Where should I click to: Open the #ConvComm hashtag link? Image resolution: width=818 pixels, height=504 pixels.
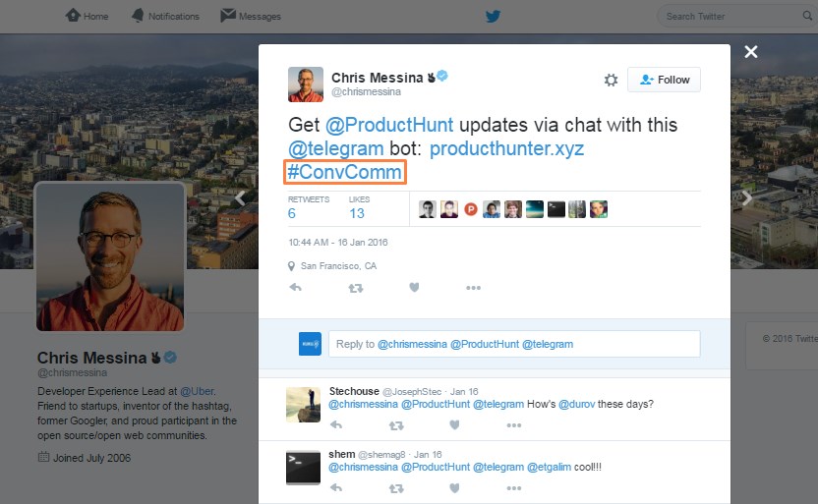[x=345, y=172]
